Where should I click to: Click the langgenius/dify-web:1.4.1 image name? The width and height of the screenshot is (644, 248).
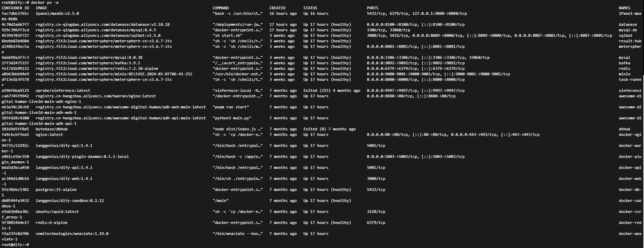(x=64, y=179)
